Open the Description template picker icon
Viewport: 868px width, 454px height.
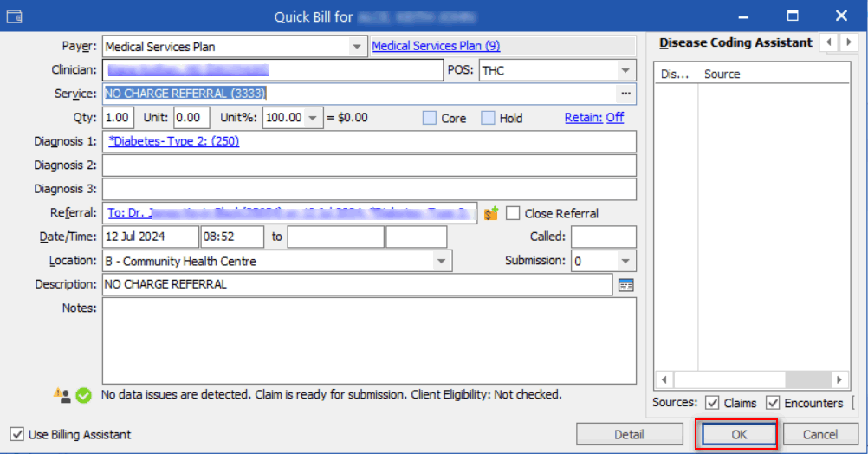[626, 284]
